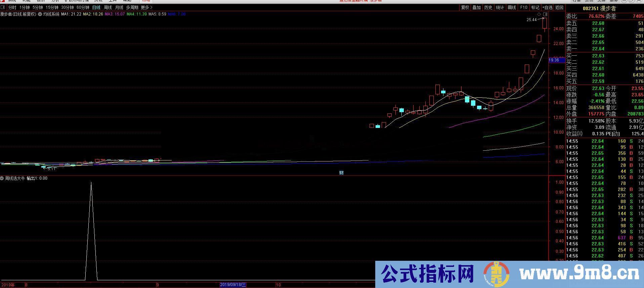Click the 25.44 high price label
The width and height of the screenshot is (644, 288).
(x=531, y=20)
